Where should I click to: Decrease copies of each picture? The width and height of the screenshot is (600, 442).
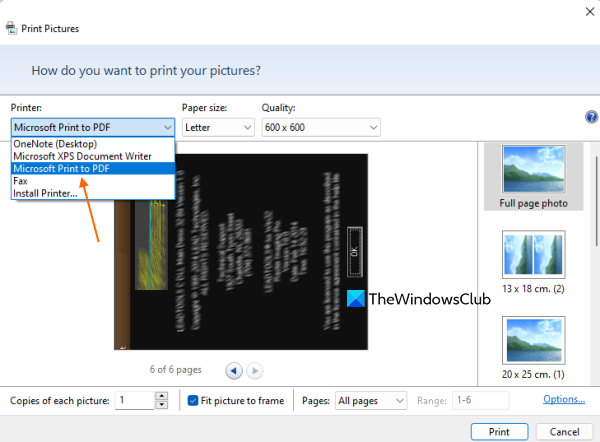tap(162, 405)
